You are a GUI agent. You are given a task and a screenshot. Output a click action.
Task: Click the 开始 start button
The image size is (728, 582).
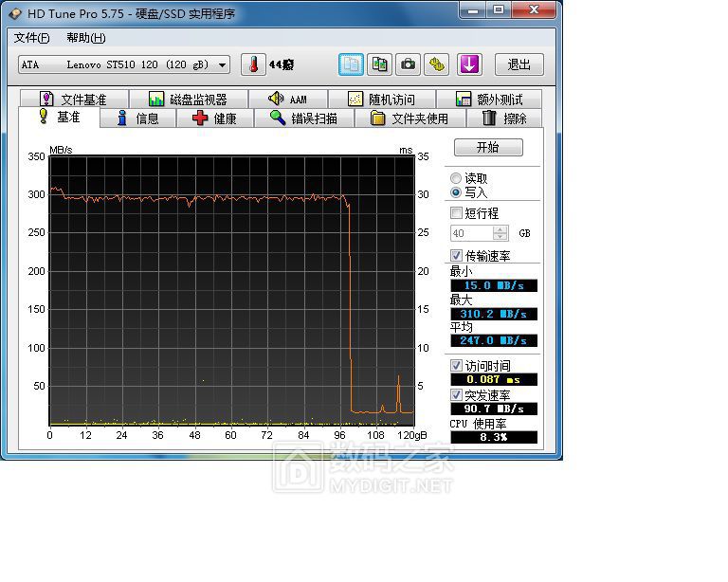point(487,148)
